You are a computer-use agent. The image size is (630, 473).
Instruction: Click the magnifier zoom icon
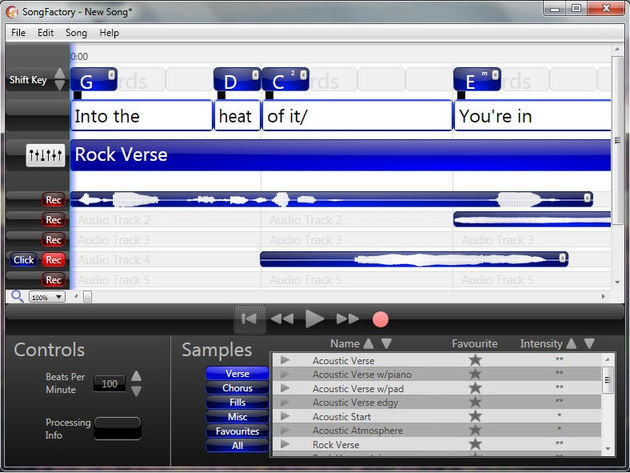pos(17,297)
